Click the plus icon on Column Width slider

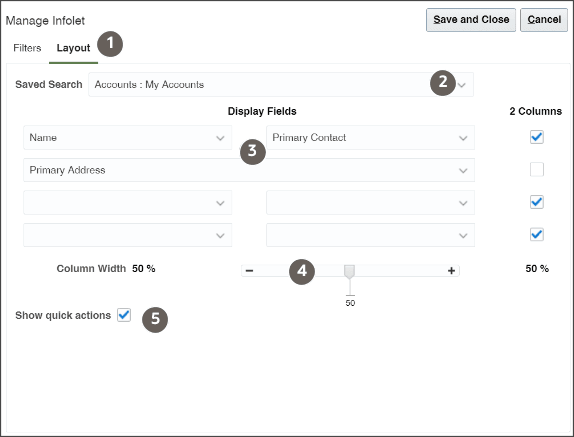[451, 270]
